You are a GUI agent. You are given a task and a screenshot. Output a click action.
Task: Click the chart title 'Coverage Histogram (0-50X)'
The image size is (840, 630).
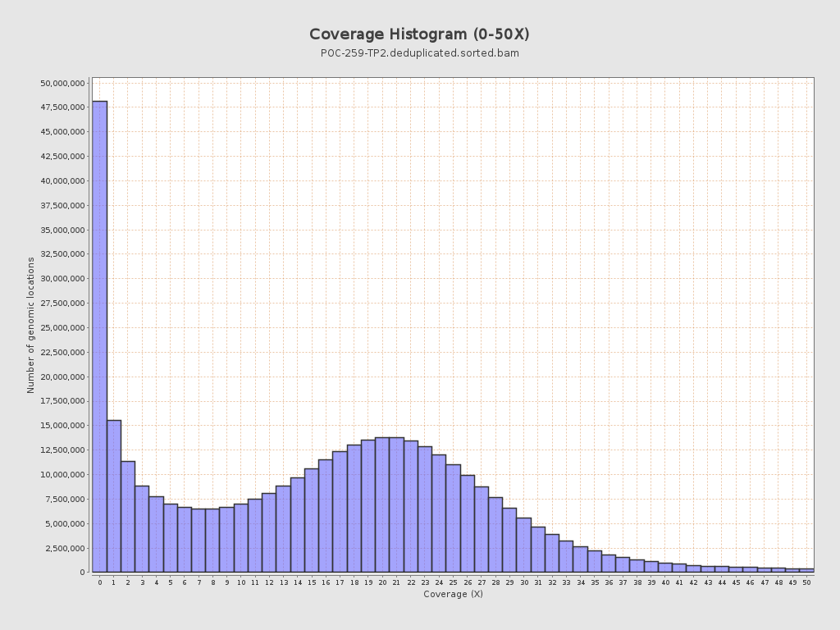click(x=419, y=34)
